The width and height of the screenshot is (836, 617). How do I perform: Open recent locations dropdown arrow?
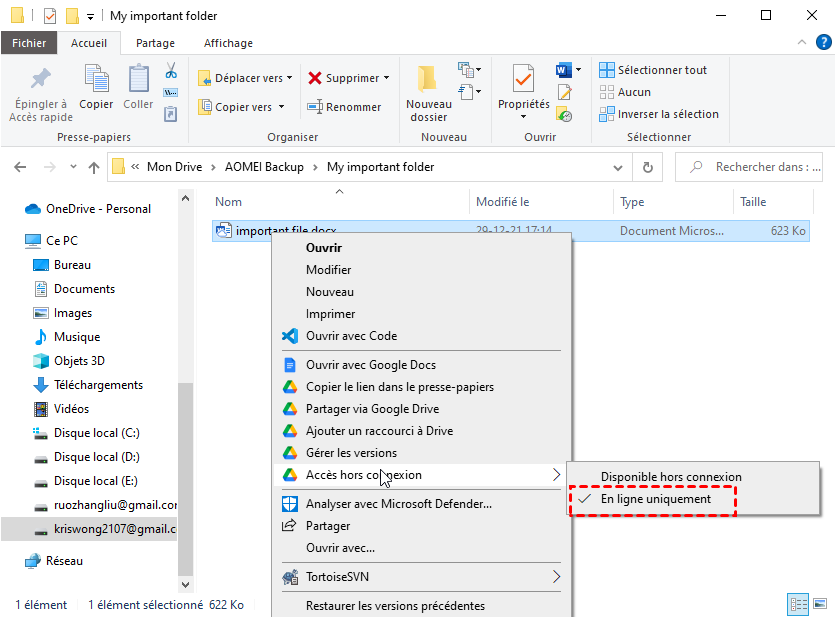[74, 167]
